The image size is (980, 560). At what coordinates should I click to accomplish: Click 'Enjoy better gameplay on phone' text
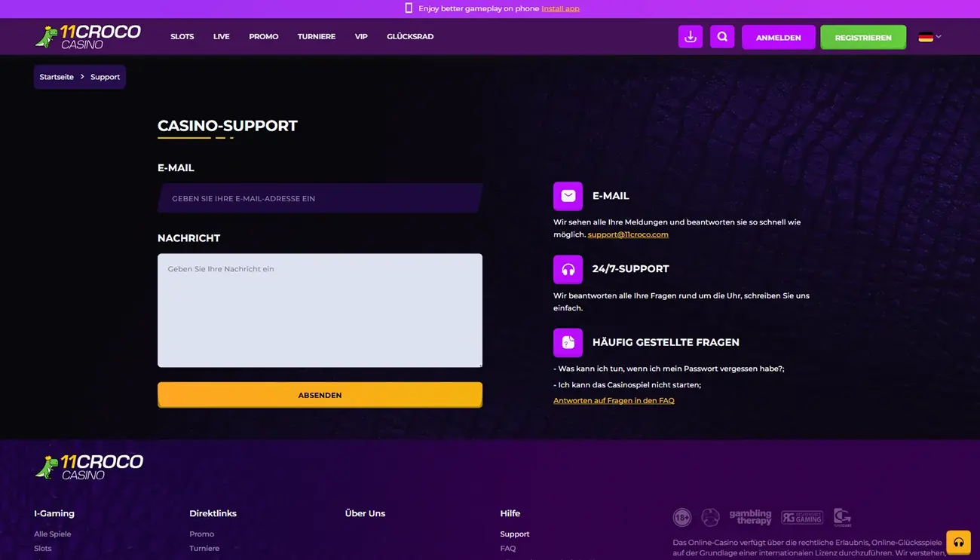479,8
